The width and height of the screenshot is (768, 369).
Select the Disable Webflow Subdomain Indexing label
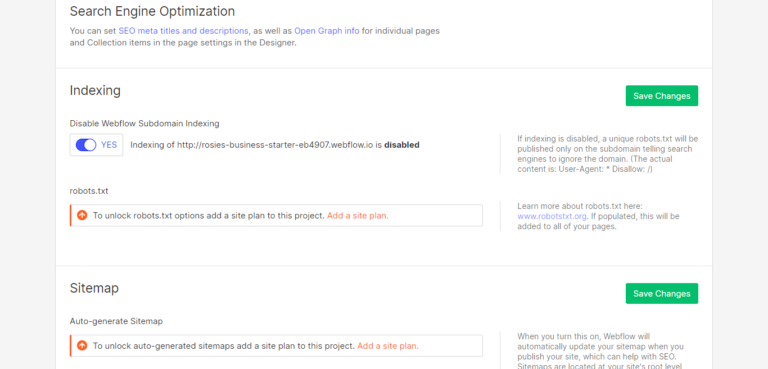pos(144,123)
